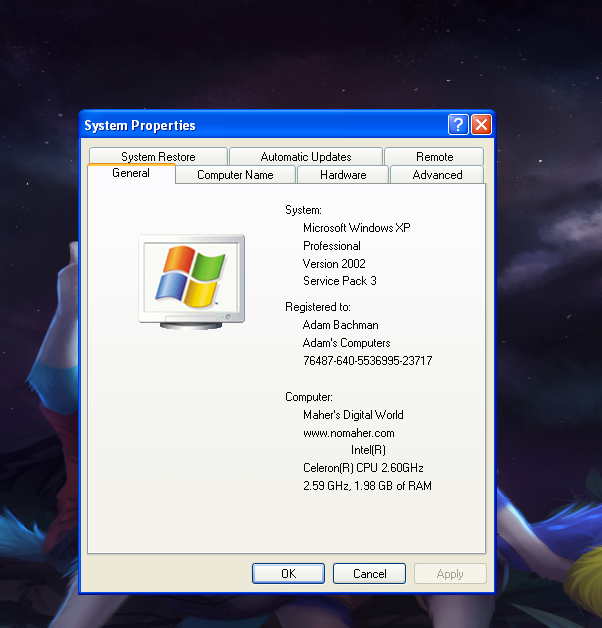
Task: Click the 'Registered to:' heading
Action: 318,307
